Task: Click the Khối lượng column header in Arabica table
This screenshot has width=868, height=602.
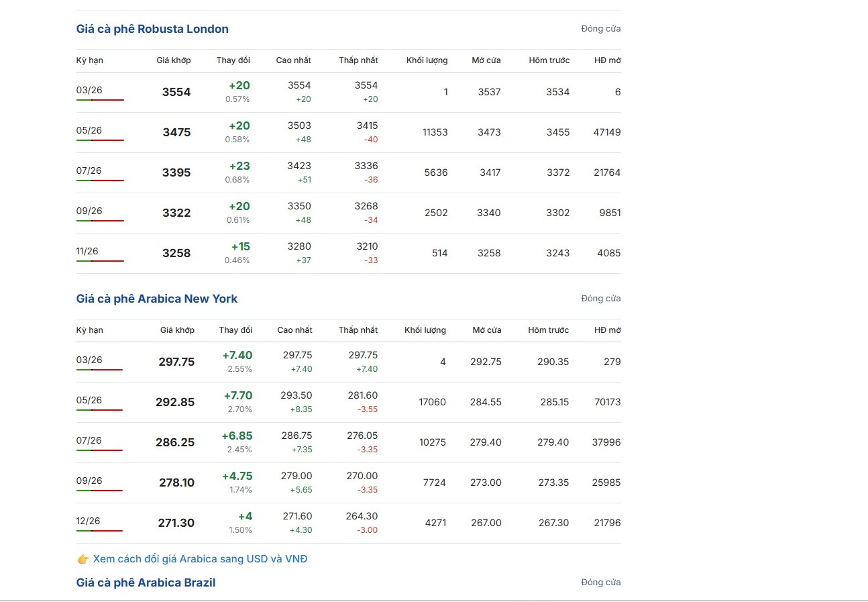Action: [x=425, y=330]
